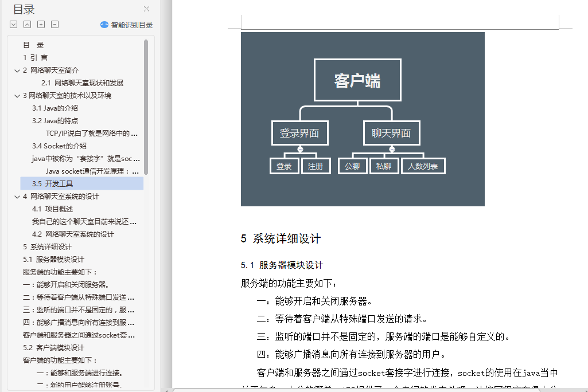The height and width of the screenshot is (392, 588).
Task: Jump to '5.1 服务器模块设计' in outline
Action: click(53, 260)
